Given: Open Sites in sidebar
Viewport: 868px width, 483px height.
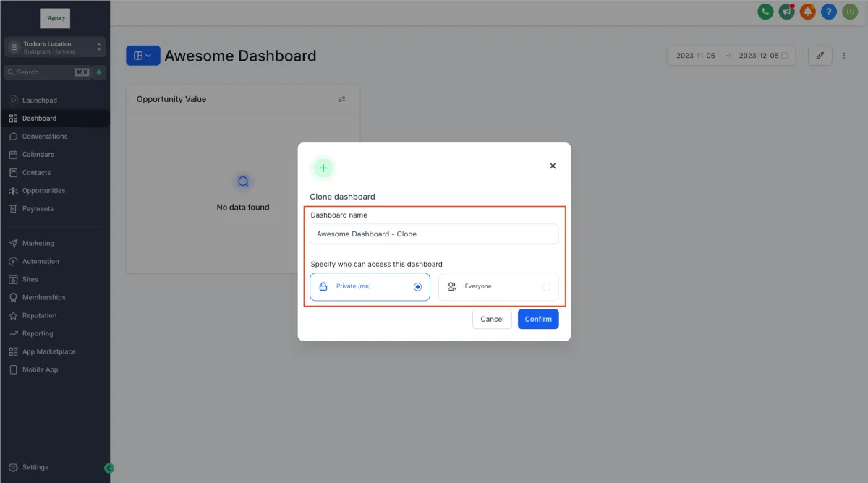Looking at the screenshot, I should 55,280.
